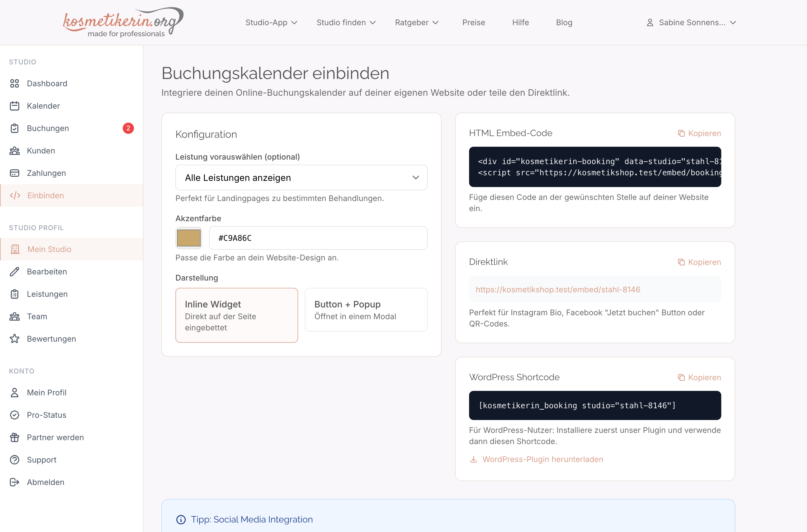Click the user avatar icon in header
This screenshot has width=807, height=532.
(x=650, y=22)
